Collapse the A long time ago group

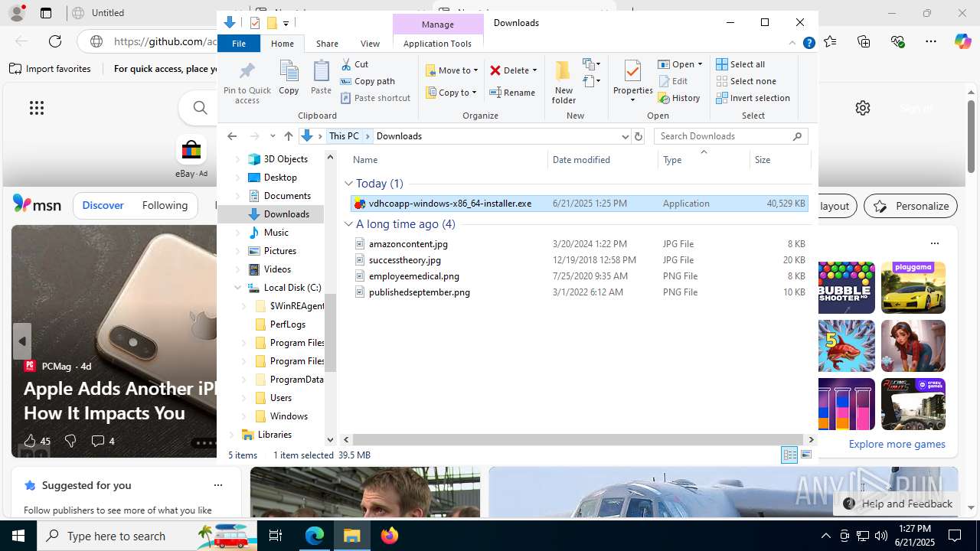(x=348, y=224)
